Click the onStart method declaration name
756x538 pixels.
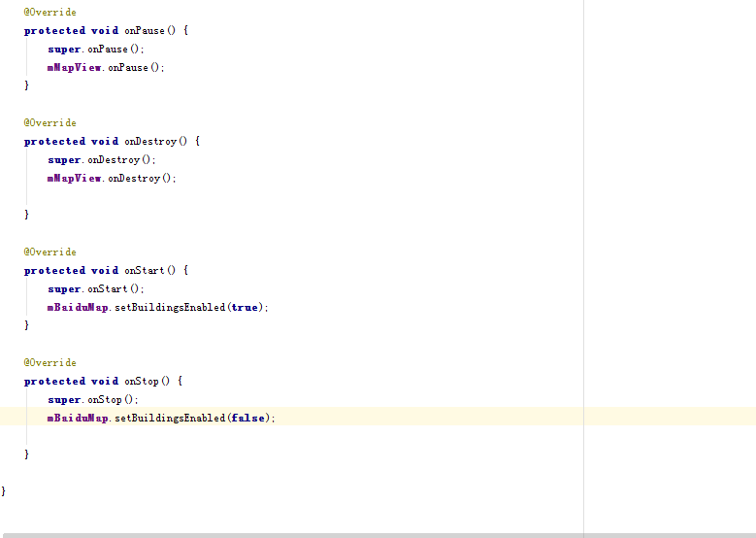click(145, 271)
